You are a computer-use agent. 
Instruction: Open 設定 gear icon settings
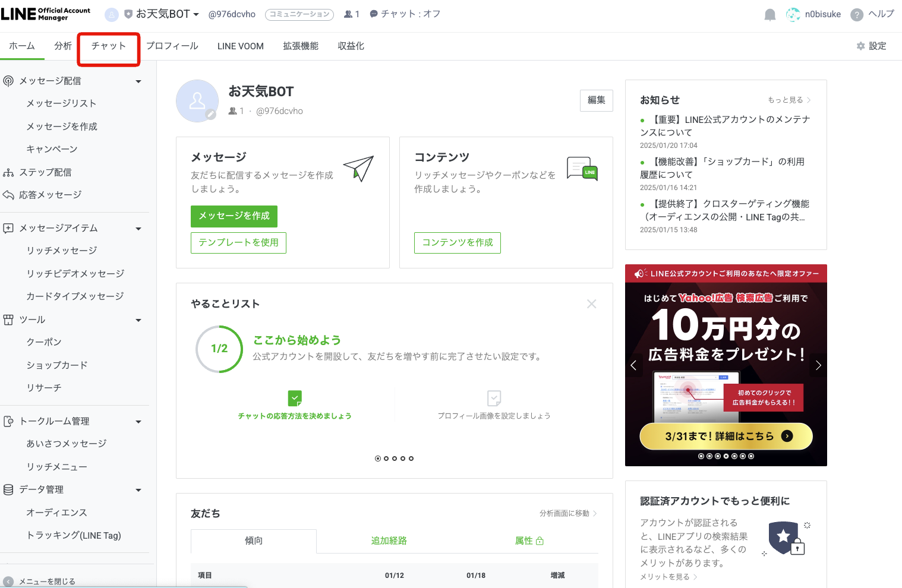coord(860,46)
